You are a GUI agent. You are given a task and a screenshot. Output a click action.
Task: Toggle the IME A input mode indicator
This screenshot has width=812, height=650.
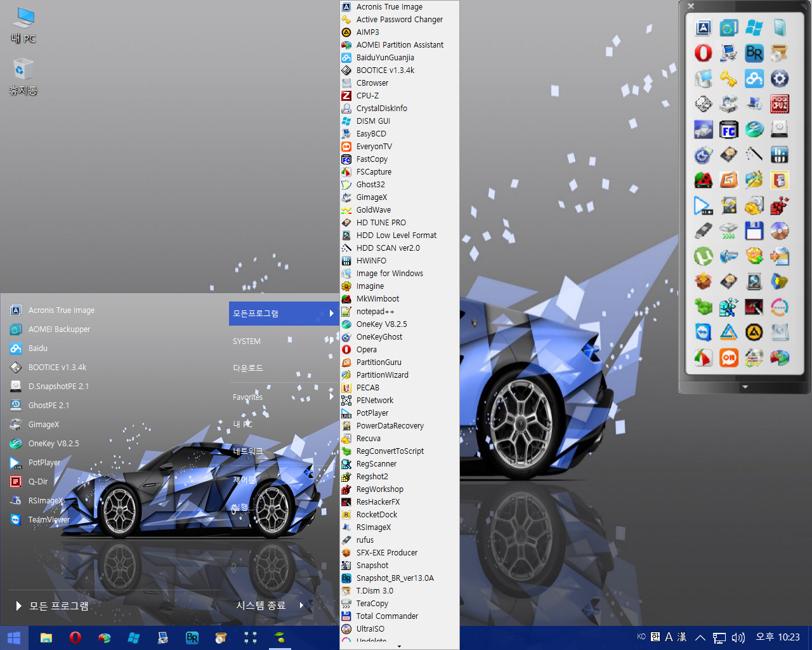669,637
